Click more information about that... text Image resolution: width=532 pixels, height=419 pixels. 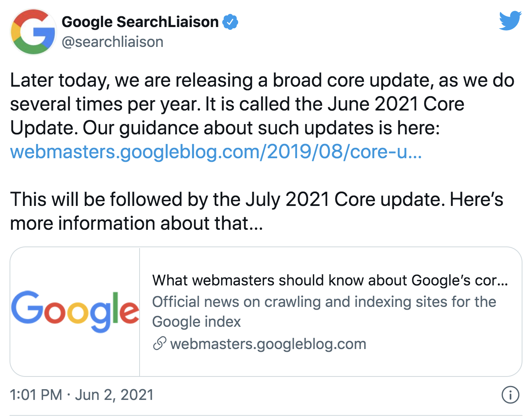(136, 223)
